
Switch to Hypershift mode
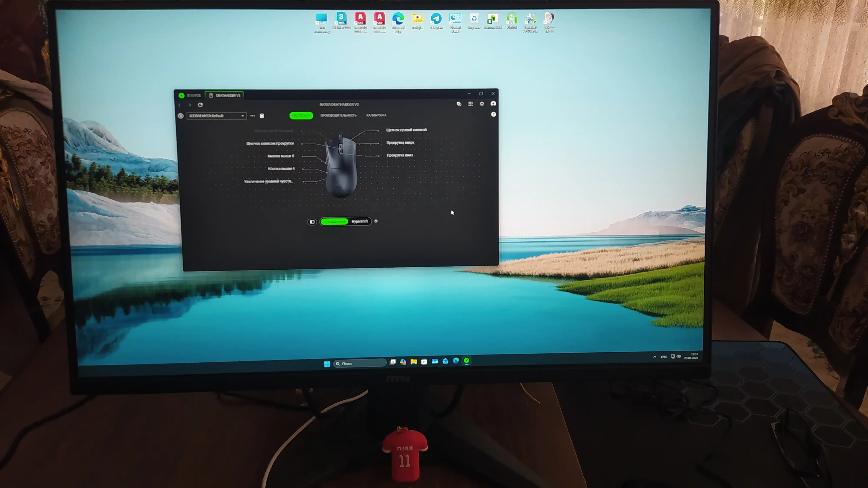point(359,221)
